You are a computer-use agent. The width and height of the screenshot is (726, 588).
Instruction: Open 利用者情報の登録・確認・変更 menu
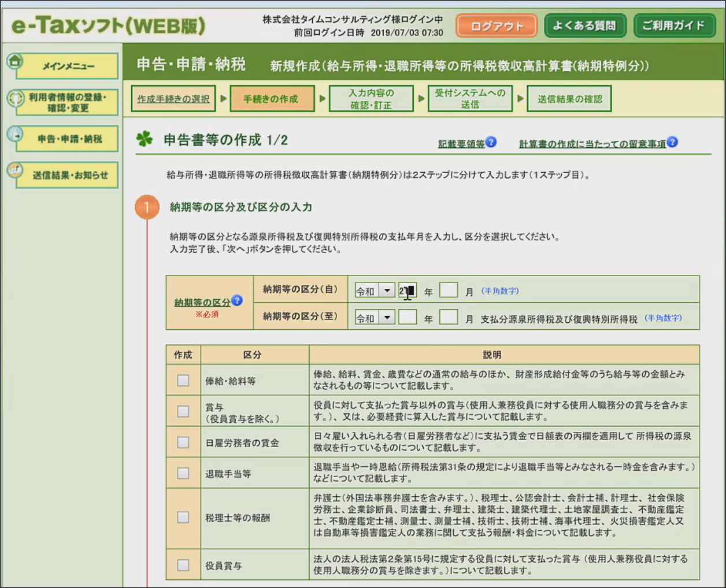point(68,102)
